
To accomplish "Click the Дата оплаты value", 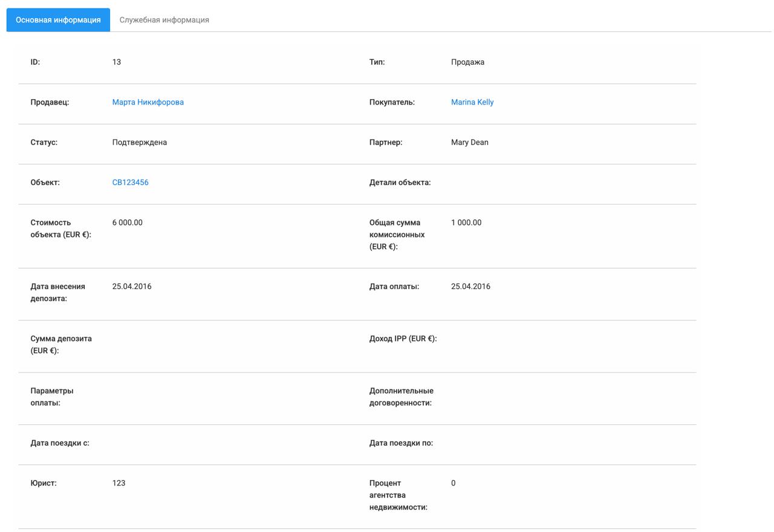I will pos(471,286).
